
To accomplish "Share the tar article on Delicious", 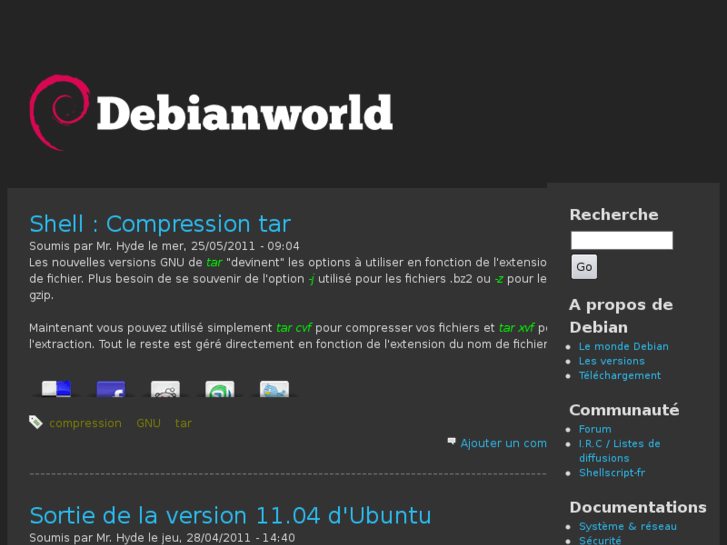I will click(56, 389).
